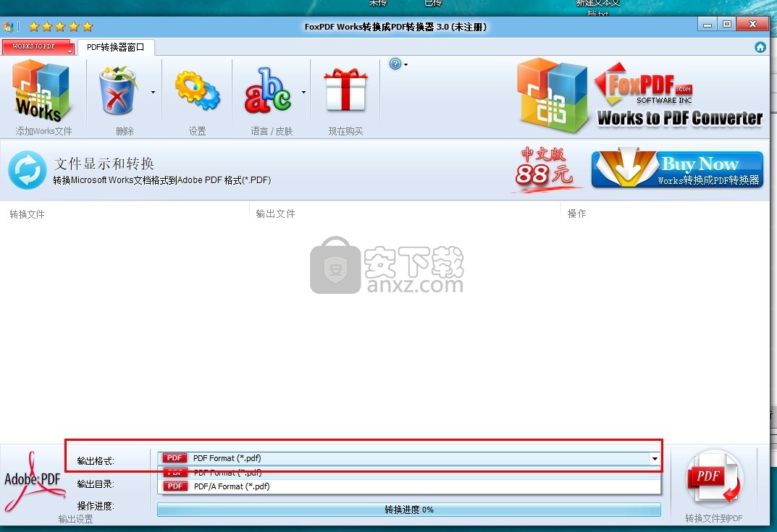Click the Buy Now banner button

(x=677, y=169)
